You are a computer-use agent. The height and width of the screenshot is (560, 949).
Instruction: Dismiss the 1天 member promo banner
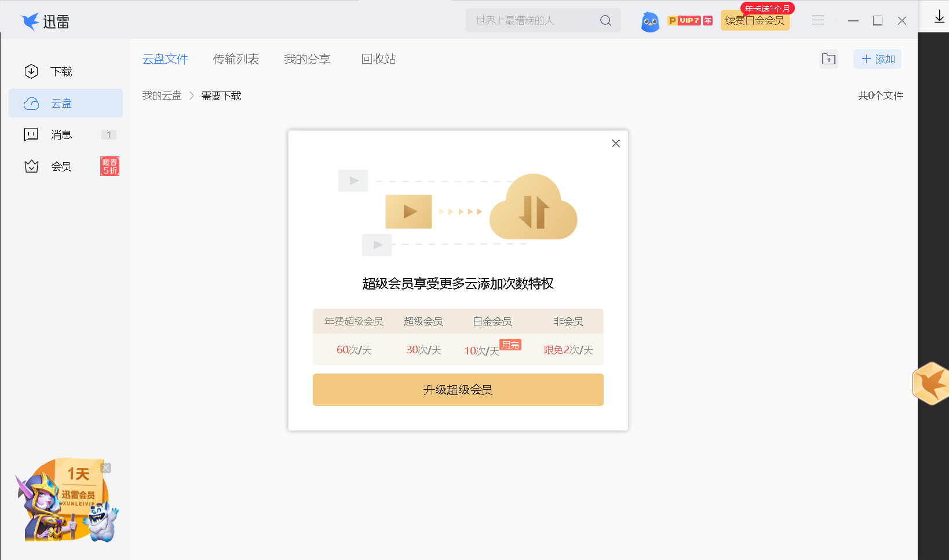106,468
